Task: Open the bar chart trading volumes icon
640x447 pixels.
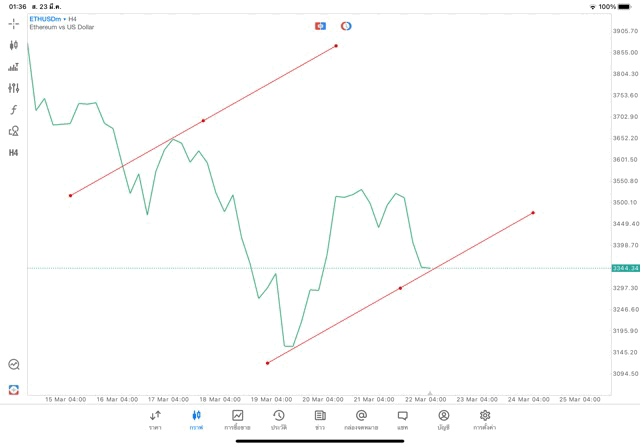Action: tap(14, 67)
